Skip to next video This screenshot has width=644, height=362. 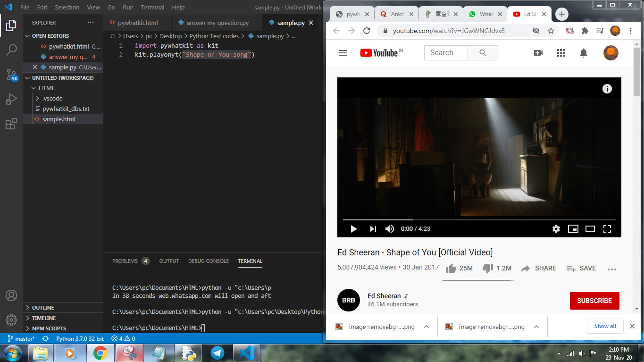tap(373, 229)
